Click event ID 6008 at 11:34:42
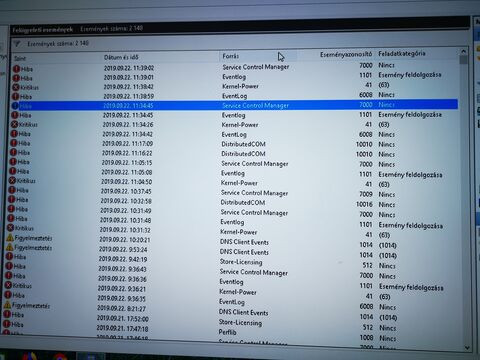The image size is (480, 360). (x=366, y=134)
